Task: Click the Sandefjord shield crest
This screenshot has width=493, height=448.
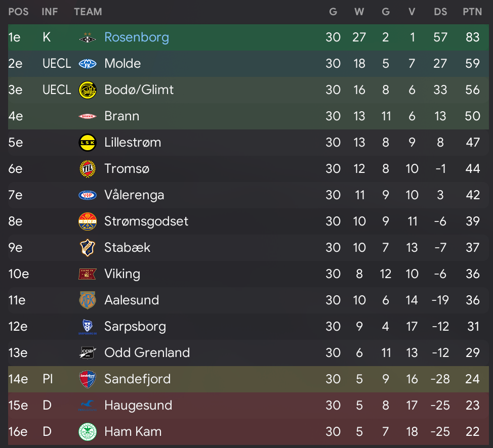Action: 88,379
